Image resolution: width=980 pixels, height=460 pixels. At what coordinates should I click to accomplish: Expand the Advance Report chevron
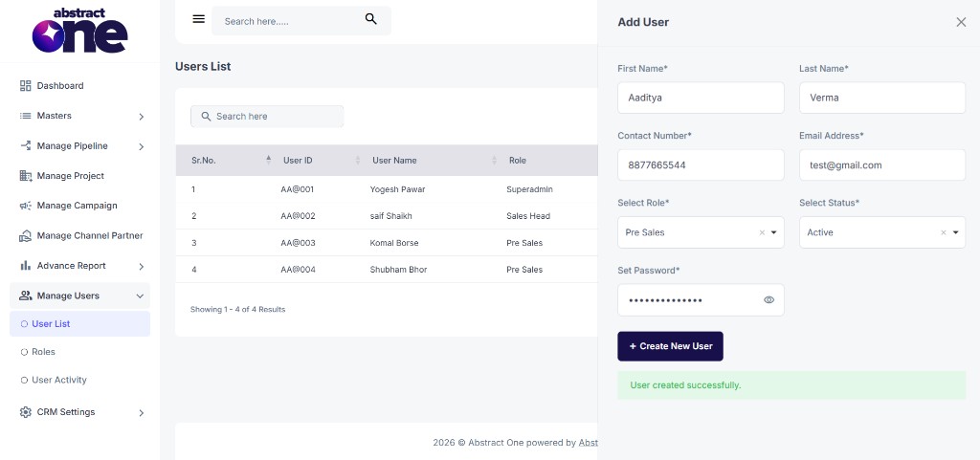142,266
